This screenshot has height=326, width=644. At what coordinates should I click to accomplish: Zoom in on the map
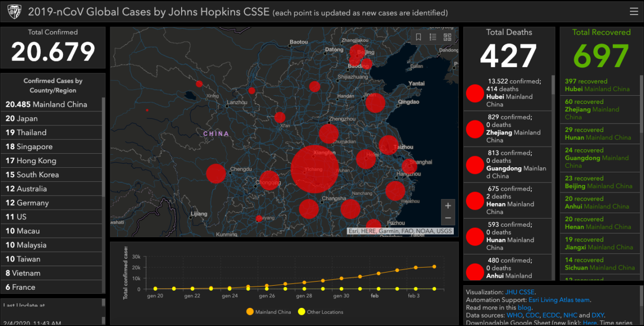pyautogui.click(x=448, y=206)
